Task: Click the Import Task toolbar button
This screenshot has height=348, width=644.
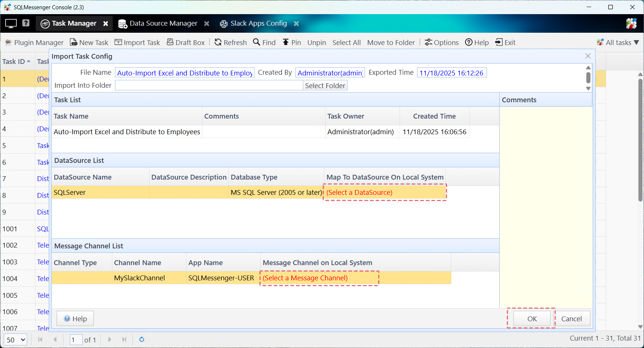Action: coord(137,42)
